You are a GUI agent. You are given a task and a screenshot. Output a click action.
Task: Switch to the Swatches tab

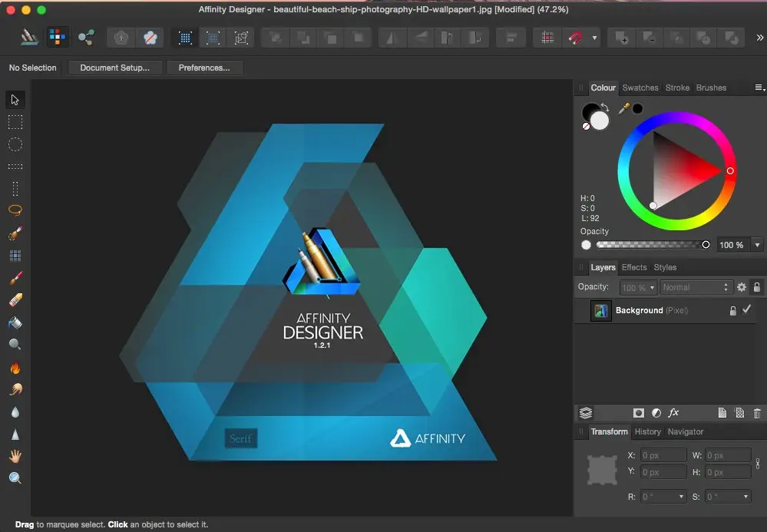(x=640, y=88)
